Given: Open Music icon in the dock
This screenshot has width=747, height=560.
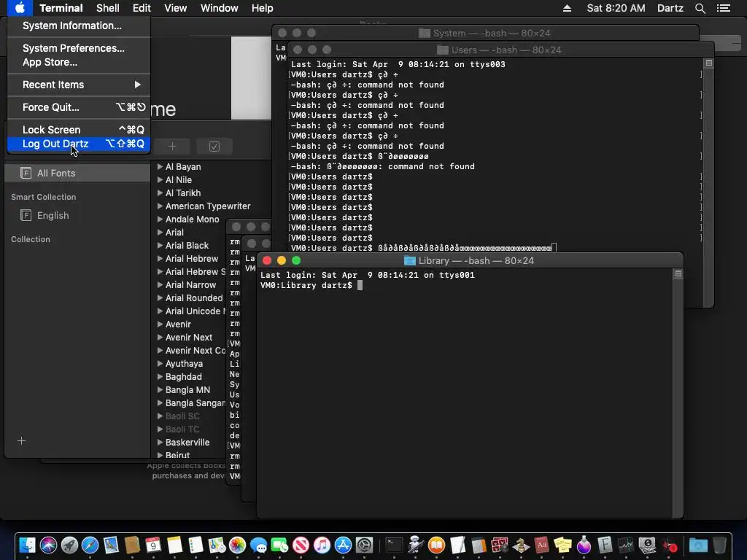Looking at the screenshot, I should [322, 545].
